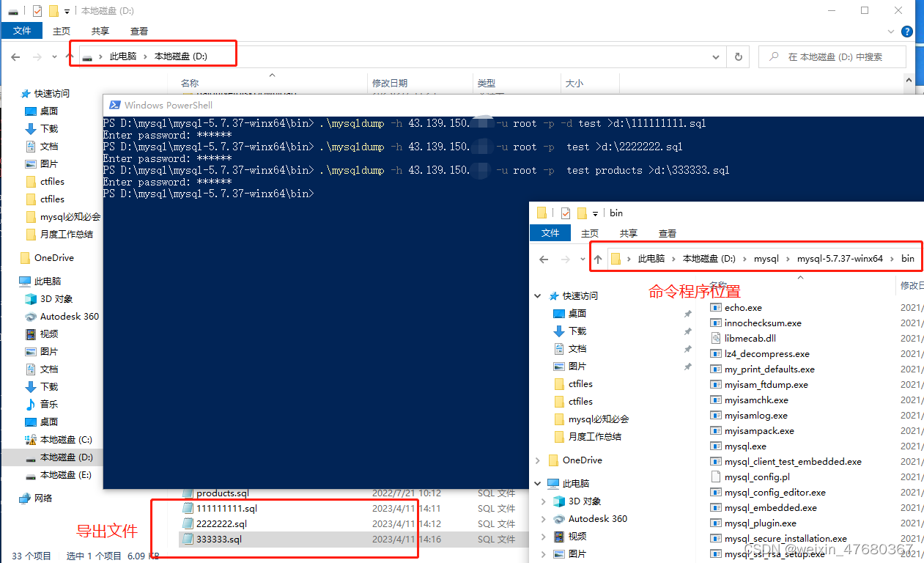
Task: Open the 文件 tab in the bin window
Action: tap(550, 233)
